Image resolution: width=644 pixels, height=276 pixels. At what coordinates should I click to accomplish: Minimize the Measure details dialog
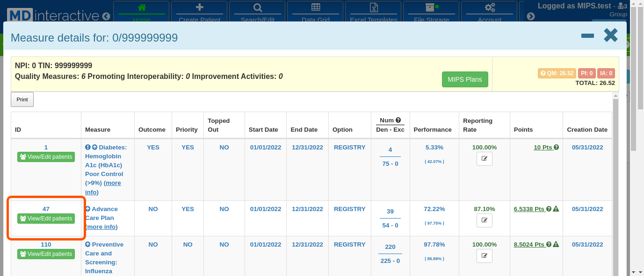(587, 36)
